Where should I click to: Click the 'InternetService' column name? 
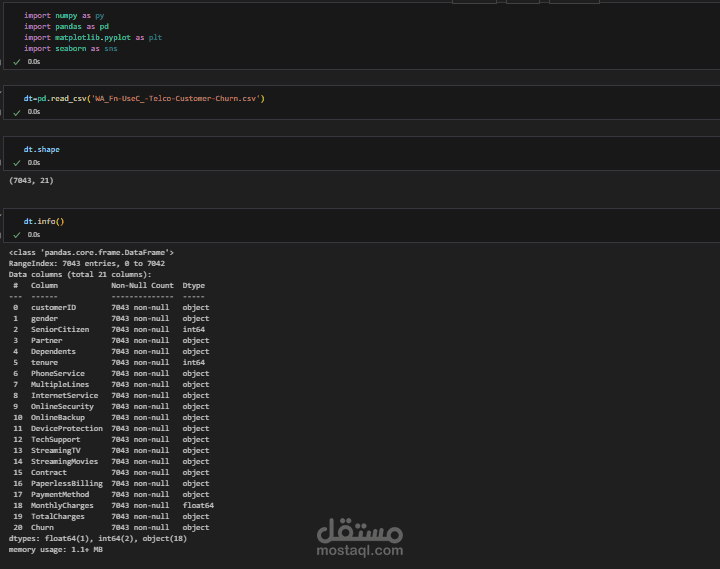pos(64,396)
